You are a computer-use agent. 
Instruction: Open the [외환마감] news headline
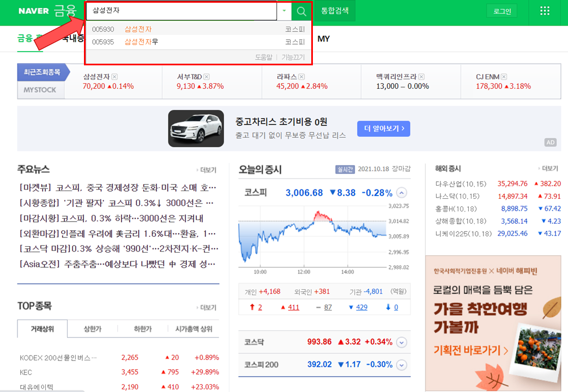click(117, 234)
